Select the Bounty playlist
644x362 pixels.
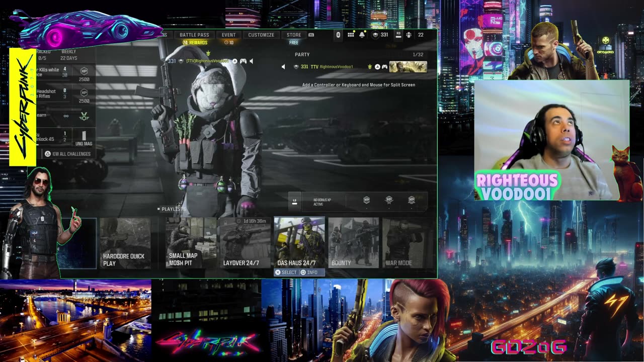click(x=354, y=243)
